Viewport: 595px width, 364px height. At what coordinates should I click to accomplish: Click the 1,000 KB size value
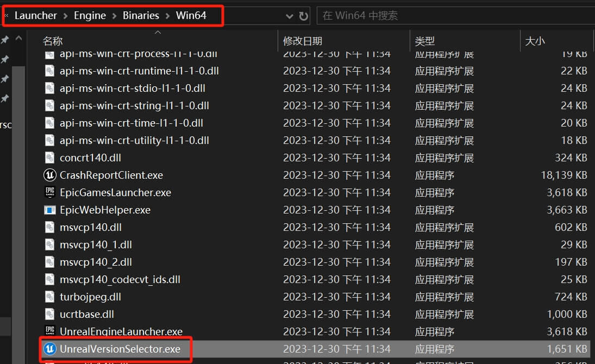[567, 314]
